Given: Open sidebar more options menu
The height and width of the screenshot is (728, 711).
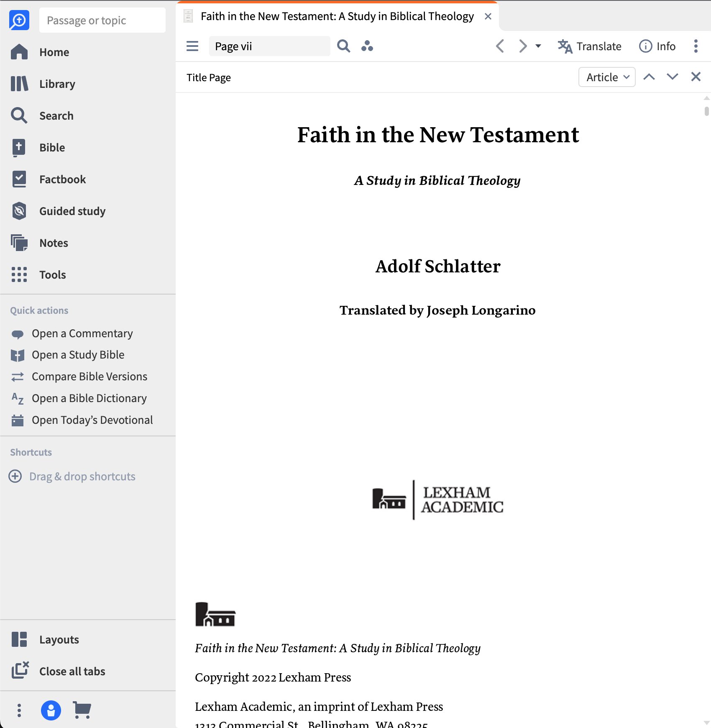Looking at the screenshot, I should click(x=19, y=710).
